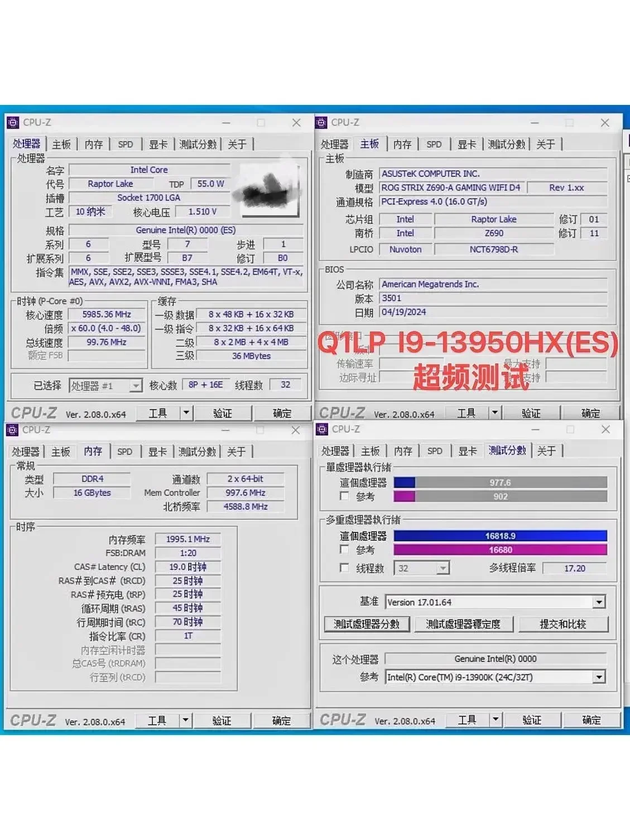
Task: Switch to the SPD tab in the memory window
Action: coord(125,452)
